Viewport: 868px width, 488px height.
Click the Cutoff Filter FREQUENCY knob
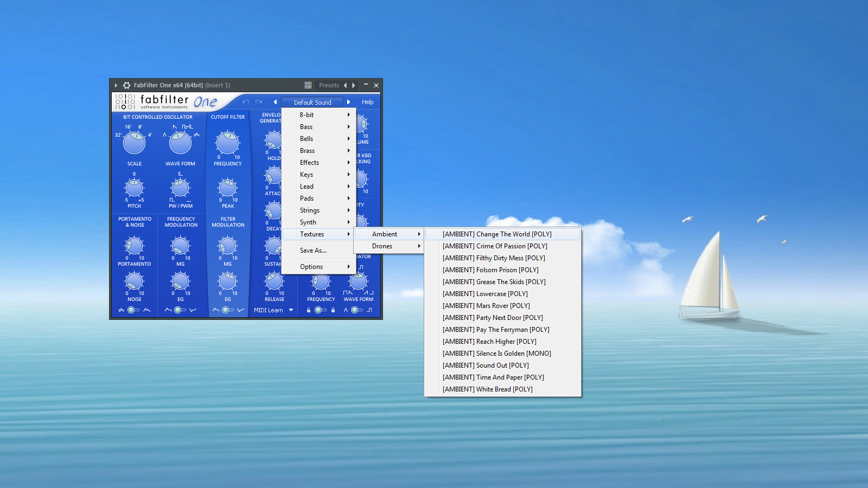pyautogui.click(x=227, y=143)
